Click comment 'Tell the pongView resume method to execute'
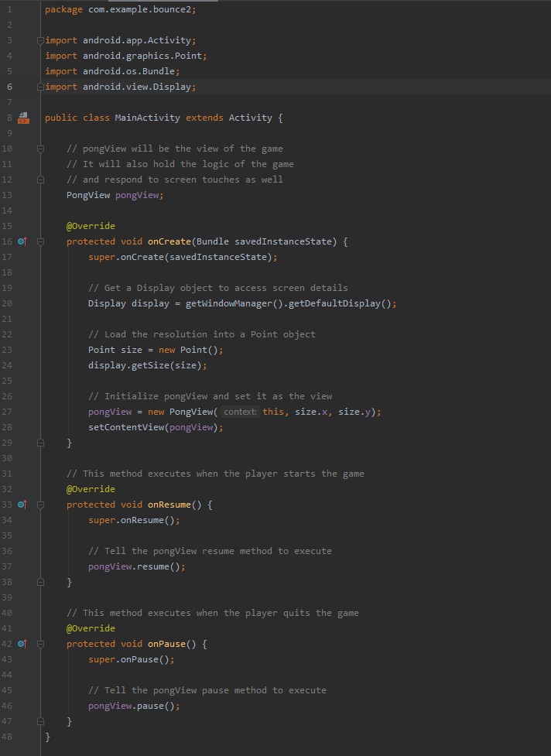551x756 pixels. pos(210,551)
